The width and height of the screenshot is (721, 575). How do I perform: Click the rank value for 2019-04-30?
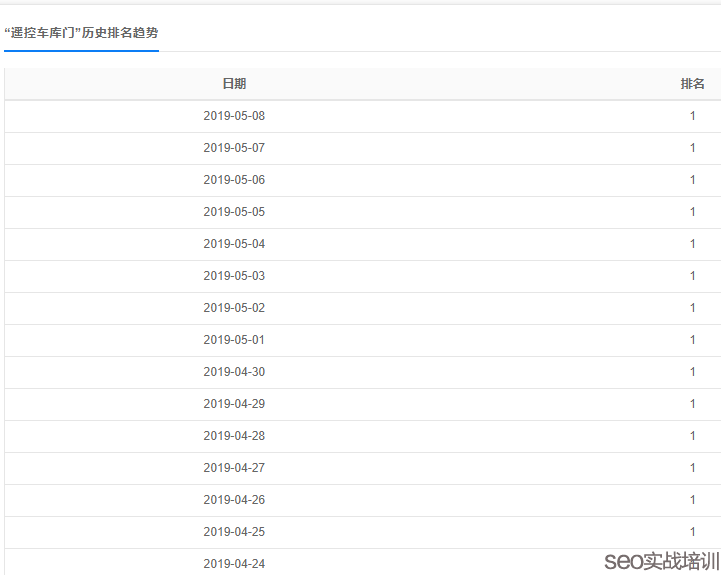[692, 372]
